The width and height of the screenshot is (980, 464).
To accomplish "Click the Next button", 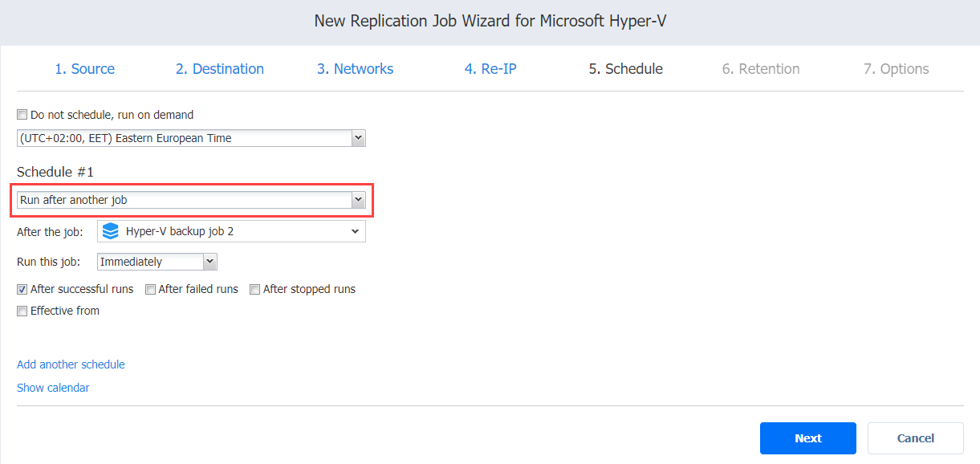I will [x=807, y=438].
